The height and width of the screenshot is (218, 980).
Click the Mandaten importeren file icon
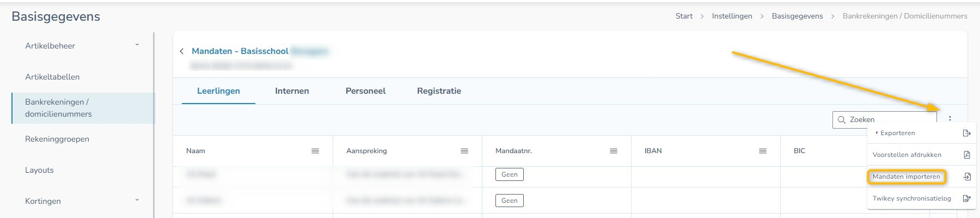(967, 177)
